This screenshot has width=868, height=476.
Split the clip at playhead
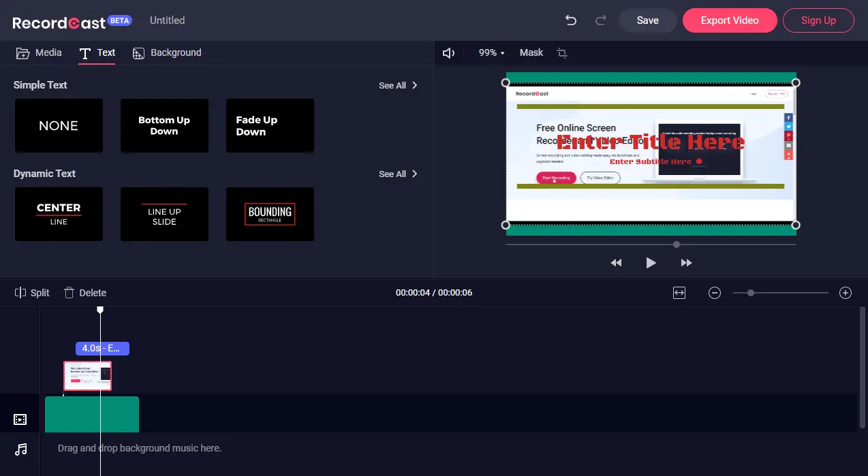pyautogui.click(x=32, y=293)
